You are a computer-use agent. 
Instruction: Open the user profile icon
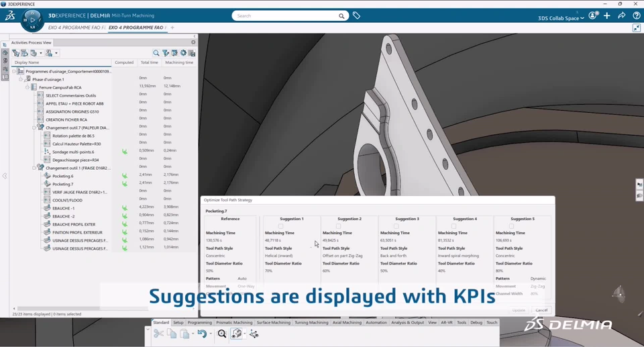point(592,15)
